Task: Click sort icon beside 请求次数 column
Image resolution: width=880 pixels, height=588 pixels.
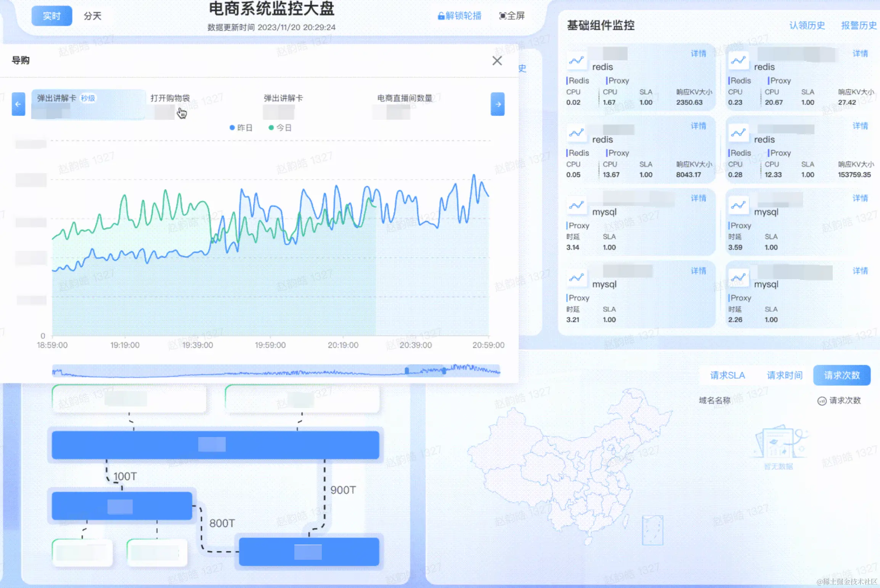Action: [x=822, y=401]
